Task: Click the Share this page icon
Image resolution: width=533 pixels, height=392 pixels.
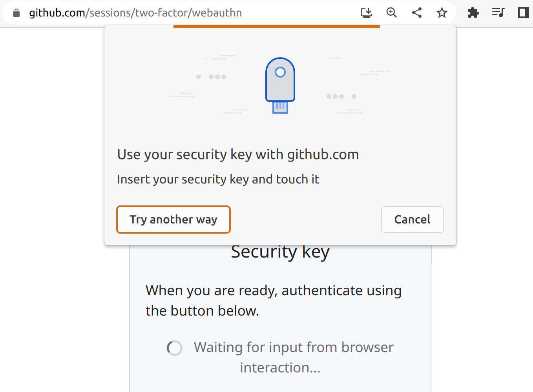Action: coord(417,13)
